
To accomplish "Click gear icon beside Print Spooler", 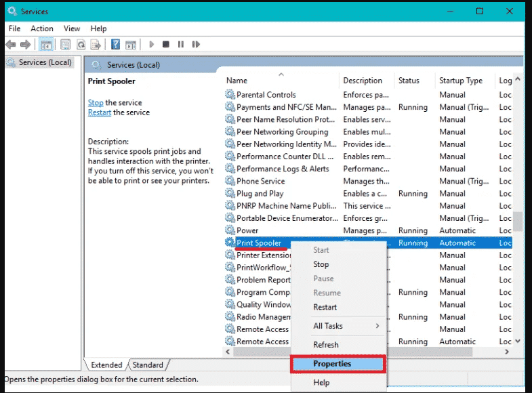I will click(x=230, y=243).
